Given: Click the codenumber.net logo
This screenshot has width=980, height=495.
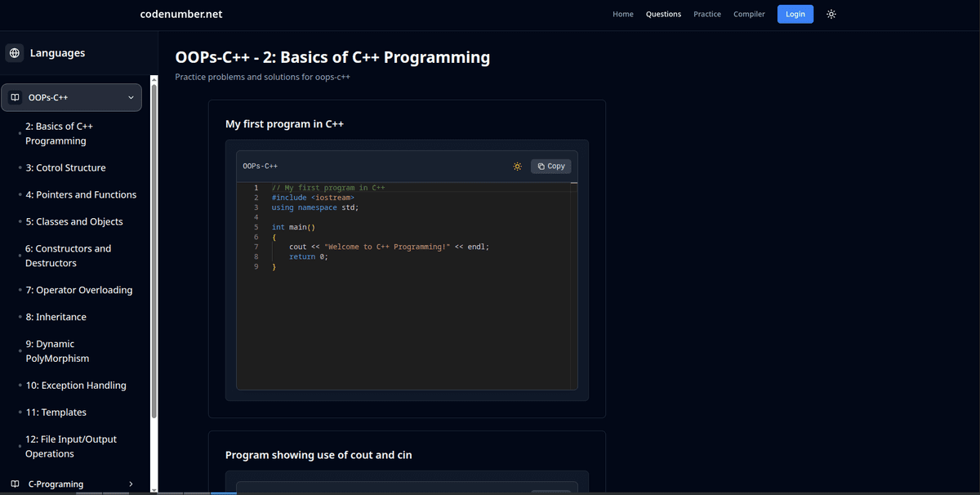Looking at the screenshot, I should coord(180,14).
